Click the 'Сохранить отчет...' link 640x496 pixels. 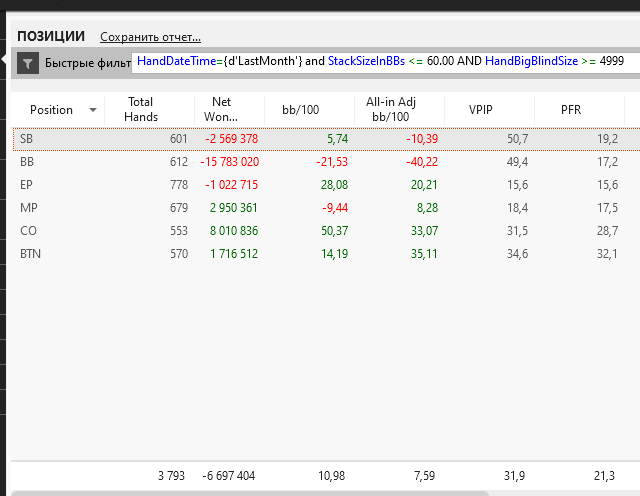150,37
